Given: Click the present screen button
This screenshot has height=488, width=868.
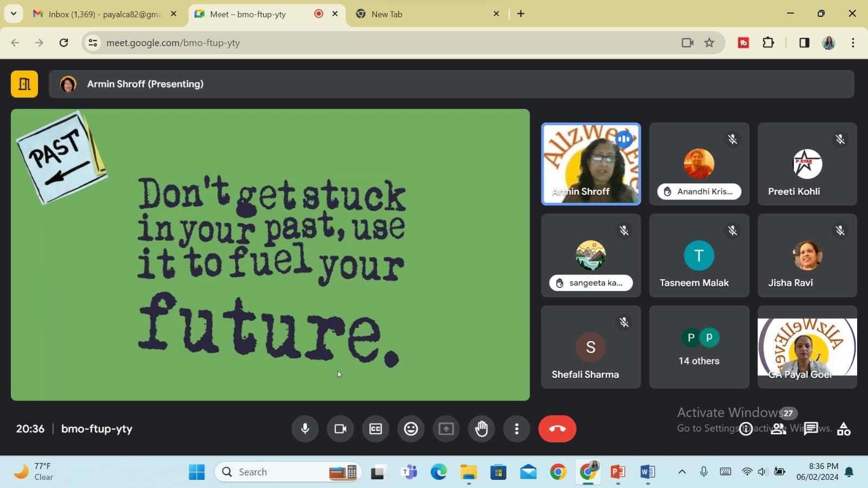Looking at the screenshot, I should tap(446, 429).
